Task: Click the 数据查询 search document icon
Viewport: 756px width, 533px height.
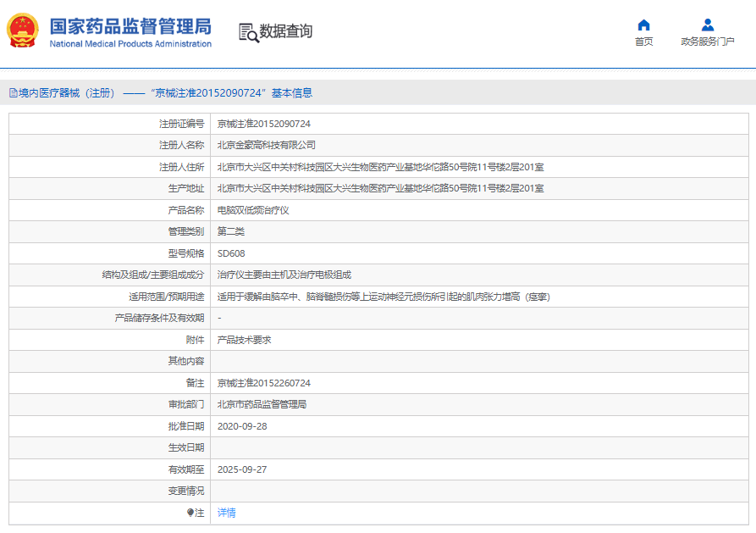Action: (x=249, y=33)
